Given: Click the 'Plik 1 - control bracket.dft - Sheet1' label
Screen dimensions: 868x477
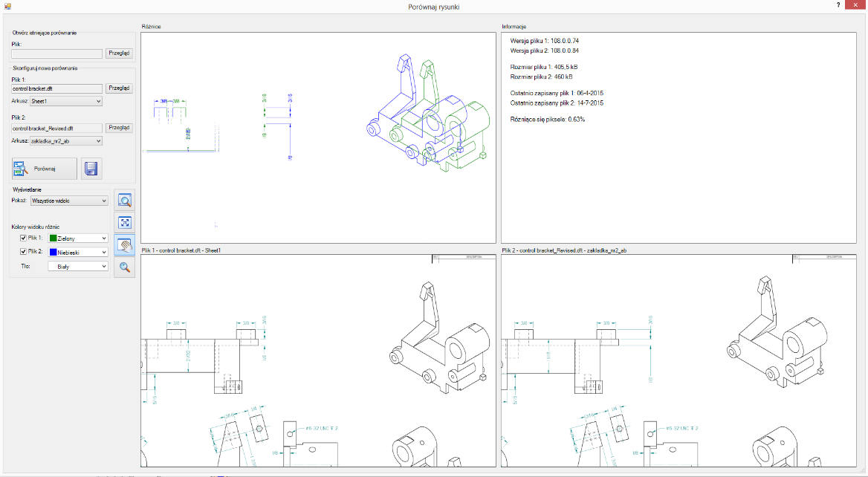Looking at the screenshot, I should click(181, 250).
